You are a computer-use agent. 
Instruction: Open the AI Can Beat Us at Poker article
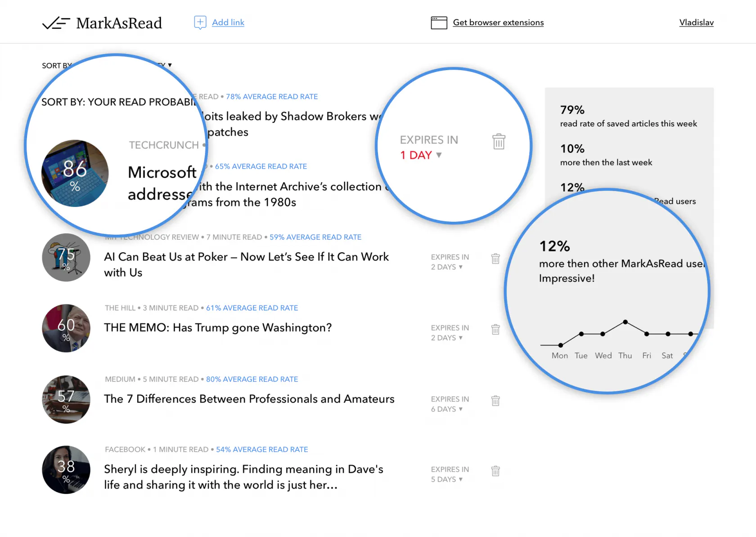coord(247,264)
